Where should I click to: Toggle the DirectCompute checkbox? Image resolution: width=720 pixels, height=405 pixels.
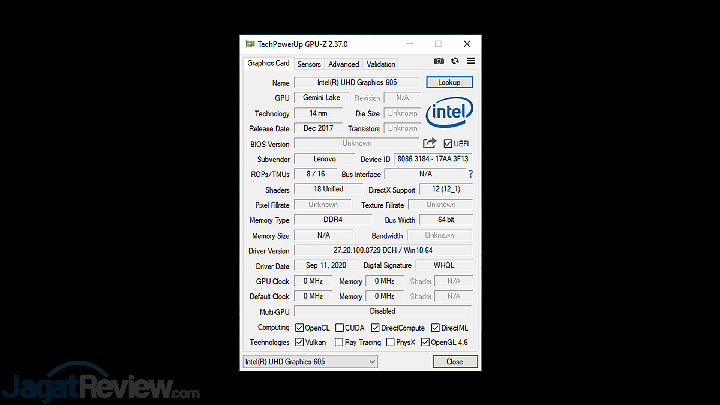coord(375,328)
